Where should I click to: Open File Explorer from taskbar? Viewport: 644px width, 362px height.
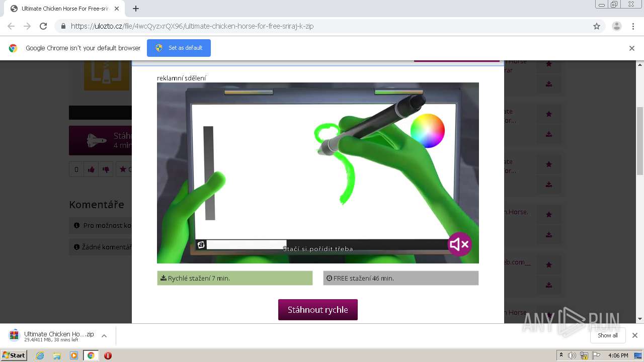pos(57,355)
